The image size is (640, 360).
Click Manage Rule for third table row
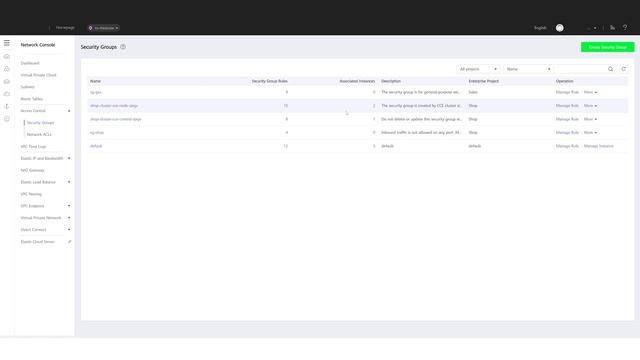pos(567,119)
